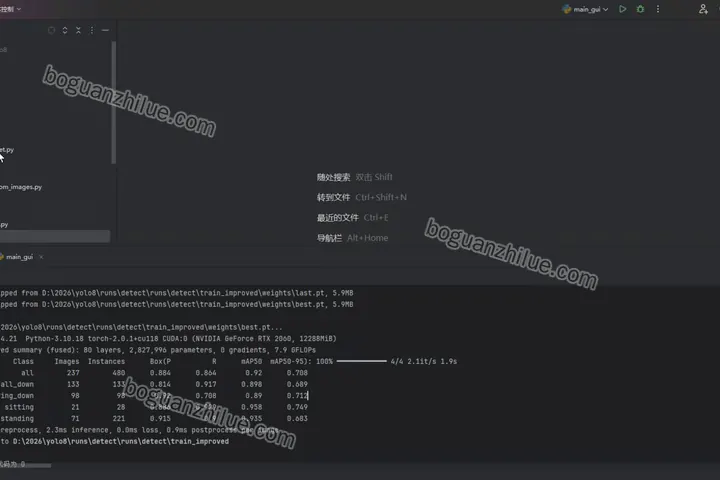Click the '最近的文件' hint text
Viewport: 720px width, 480px height.
point(338,218)
